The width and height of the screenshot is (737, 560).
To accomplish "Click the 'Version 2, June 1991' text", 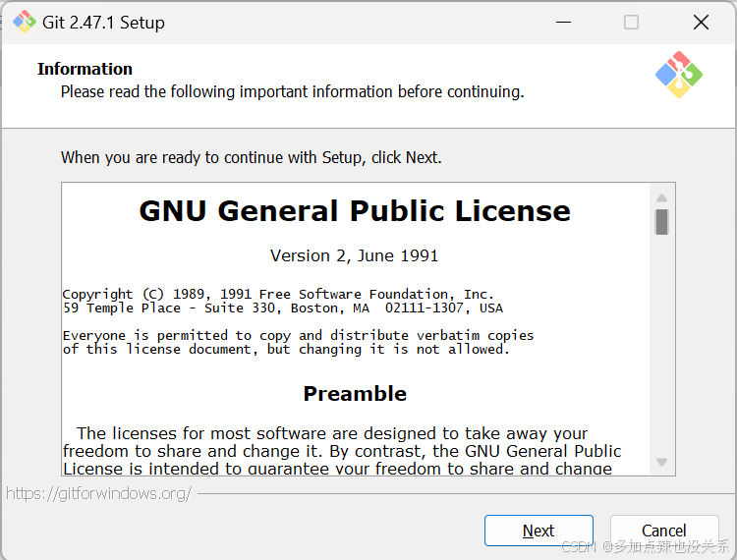I will click(355, 255).
